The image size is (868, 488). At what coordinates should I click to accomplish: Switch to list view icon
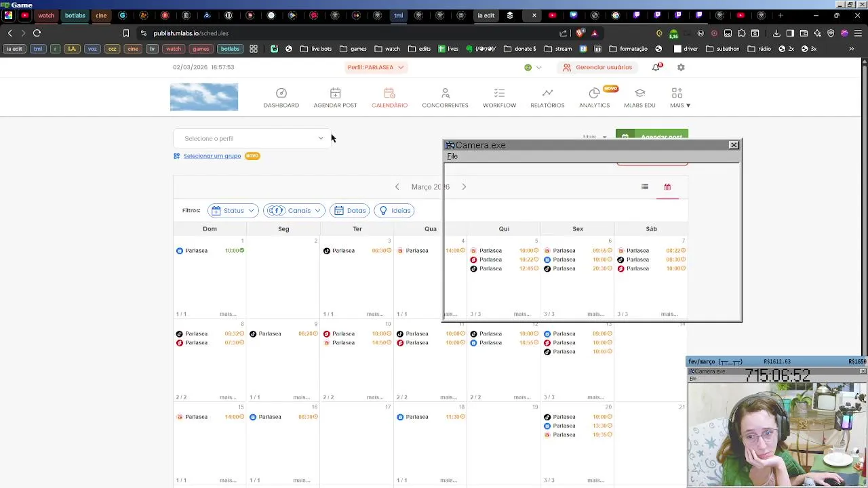[x=645, y=187]
